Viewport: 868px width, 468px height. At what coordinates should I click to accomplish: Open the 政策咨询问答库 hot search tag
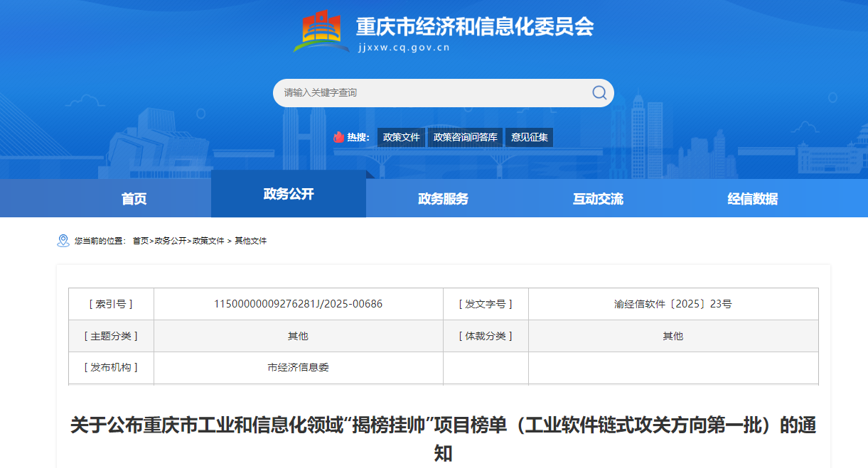pos(466,138)
